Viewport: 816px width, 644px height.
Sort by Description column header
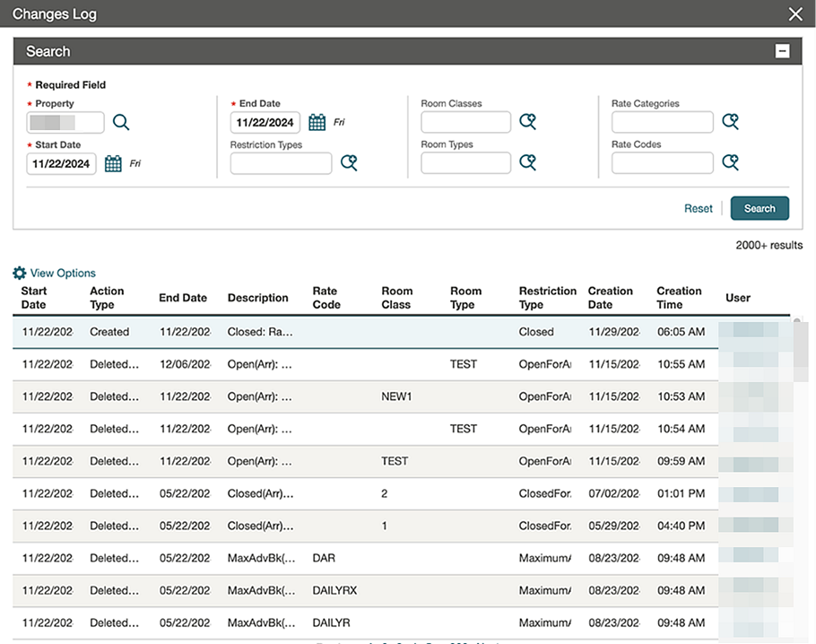click(x=257, y=298)
